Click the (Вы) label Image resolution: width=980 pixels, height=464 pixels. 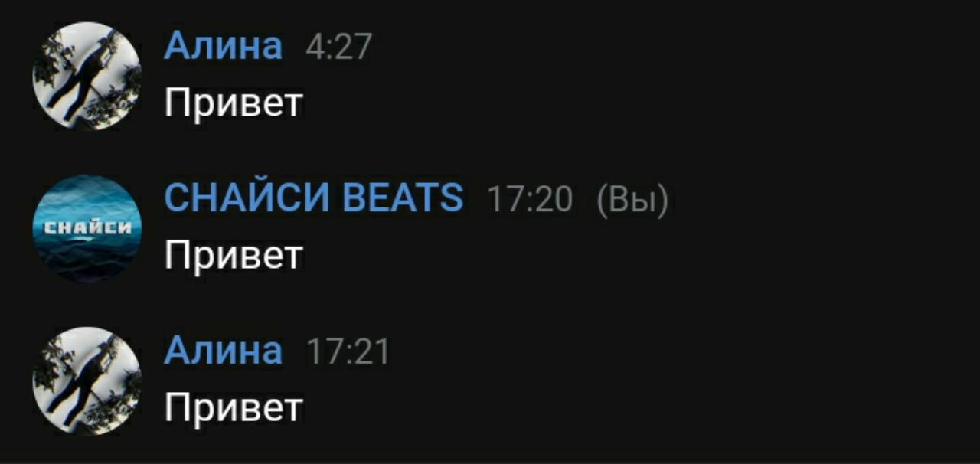[x=632, y=200]
